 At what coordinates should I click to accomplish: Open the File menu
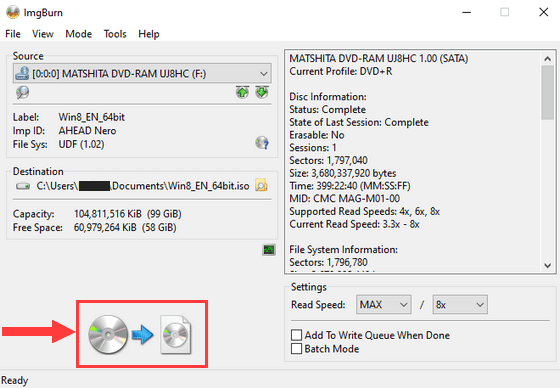tap(13, 34)
